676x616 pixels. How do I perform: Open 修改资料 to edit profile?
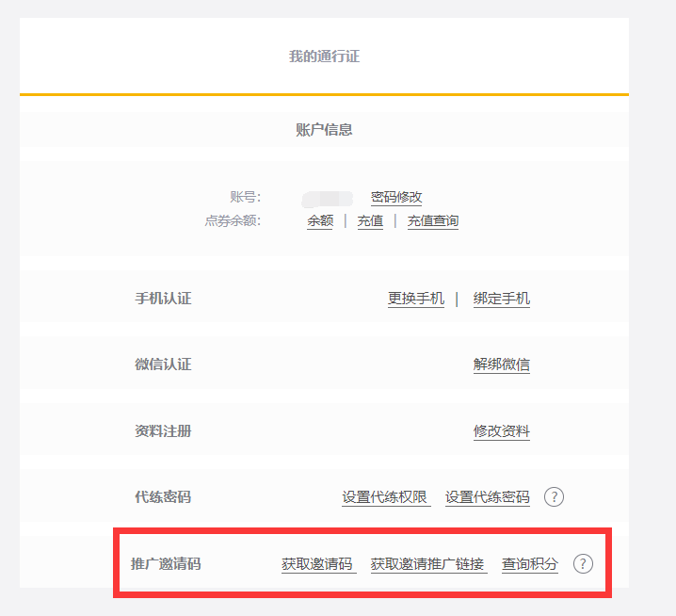tap(502, 431)
